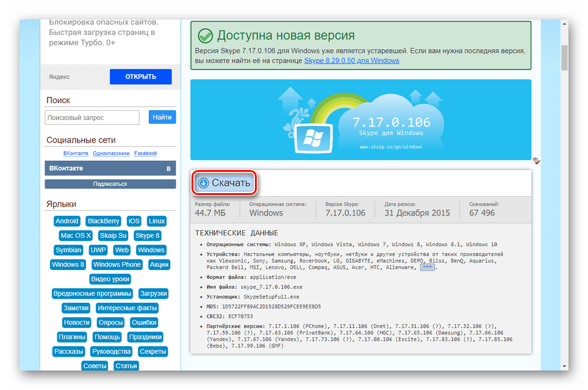Click the downloads count 67 496
Image resolution: width=588 pixels, height=390 pixels.
point(482,213)
